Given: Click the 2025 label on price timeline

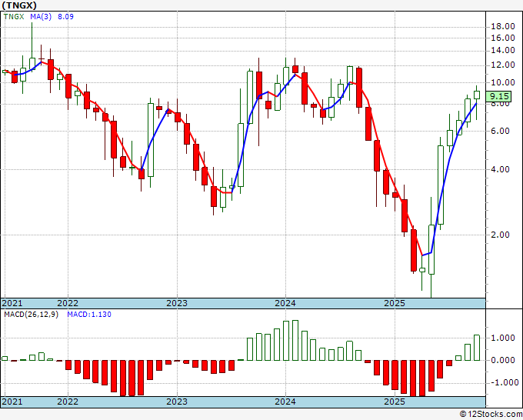Looking at the screenshot, I should 395,303.
